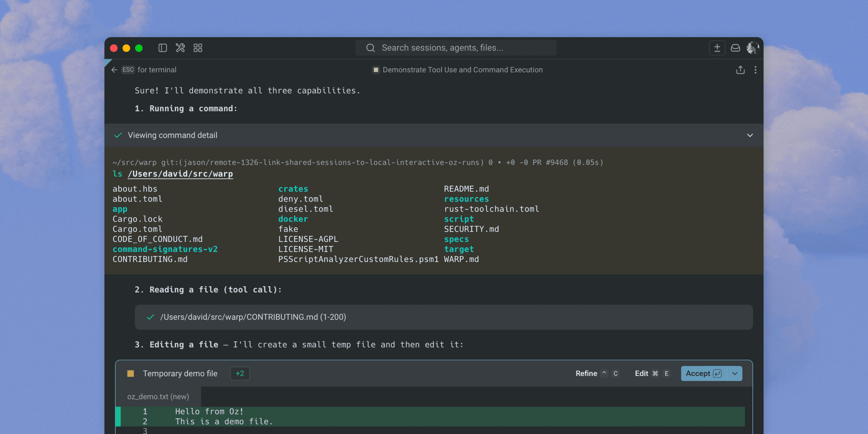The image size is (868, 434).
Task: Click ESC for terminal
Action: click(128, 70)
